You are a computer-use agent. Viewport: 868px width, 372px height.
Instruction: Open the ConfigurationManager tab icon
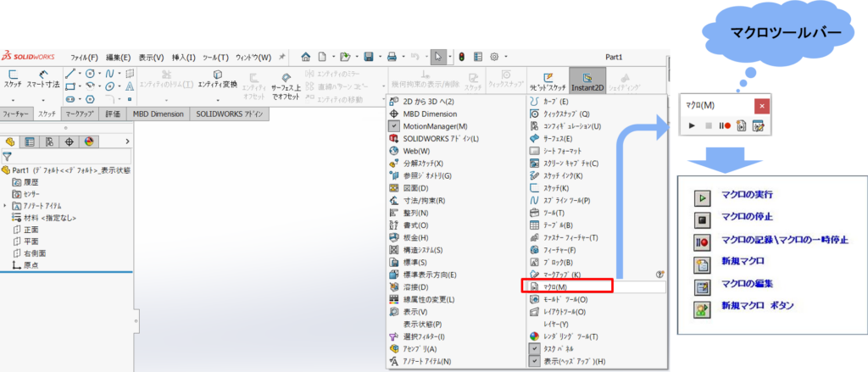(x=49, y=142)
